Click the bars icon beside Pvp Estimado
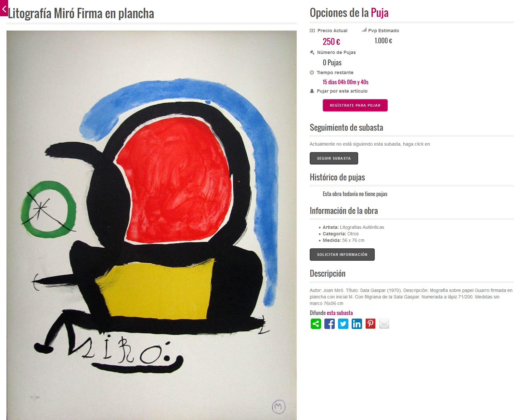Screen dimensions: 520x420 tap(364, 30)
